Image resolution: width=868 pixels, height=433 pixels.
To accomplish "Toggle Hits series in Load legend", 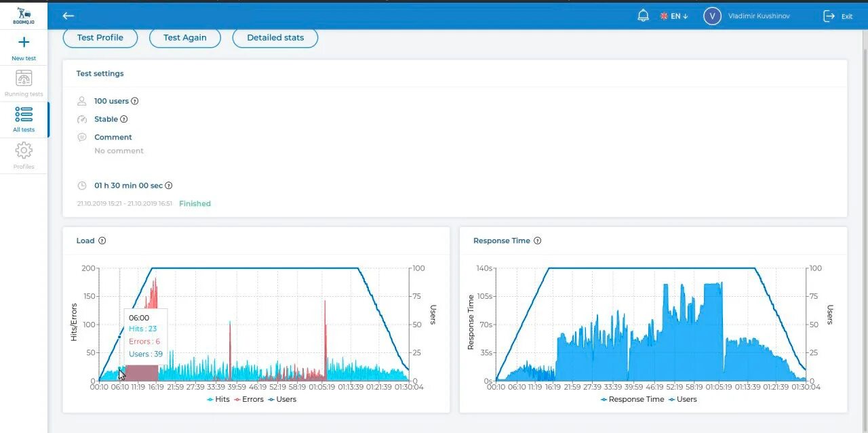I will (218, 399).
